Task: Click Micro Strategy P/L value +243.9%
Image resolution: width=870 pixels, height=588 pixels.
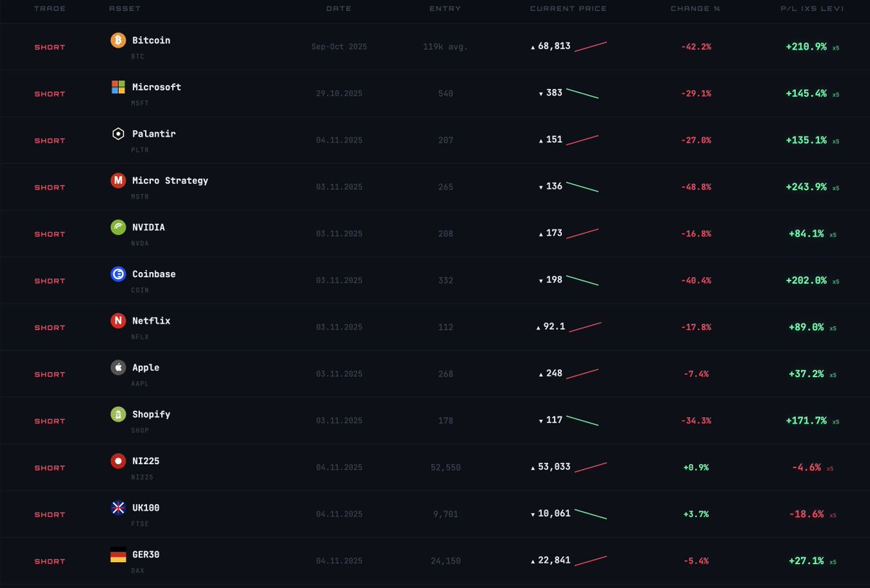Action: (806, 187)
